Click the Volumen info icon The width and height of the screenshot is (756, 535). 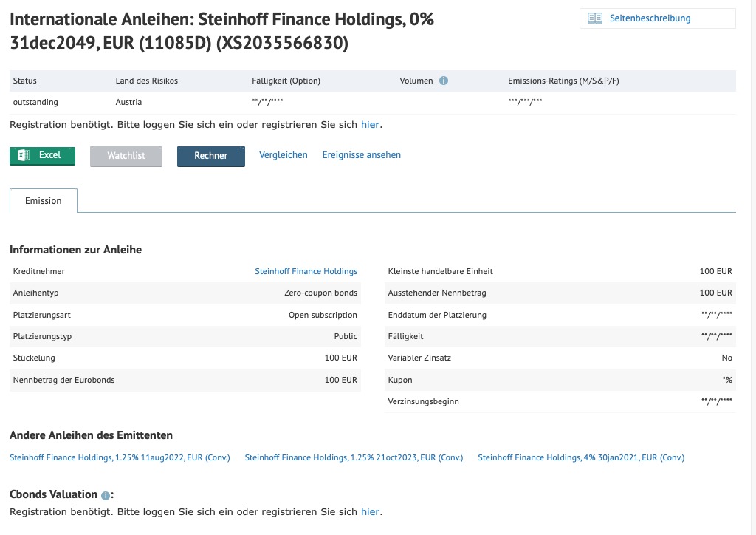pyautogui.click(x=444, y=81)
